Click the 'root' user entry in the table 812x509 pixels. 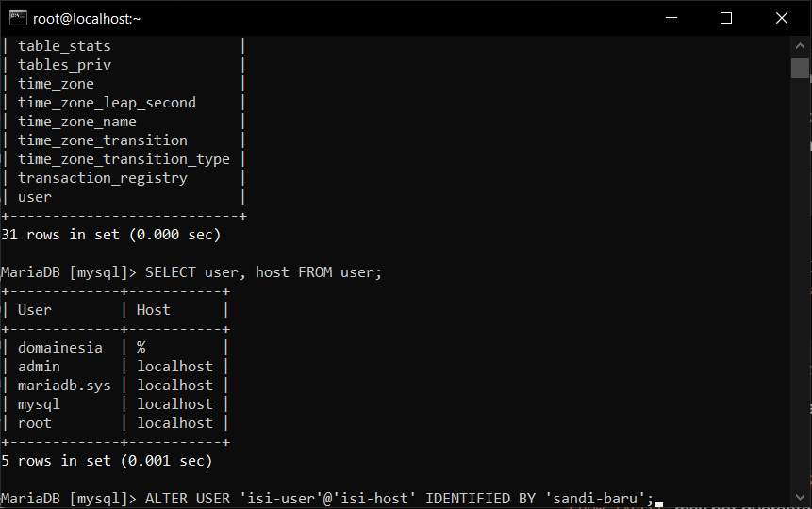click(36, 423)
